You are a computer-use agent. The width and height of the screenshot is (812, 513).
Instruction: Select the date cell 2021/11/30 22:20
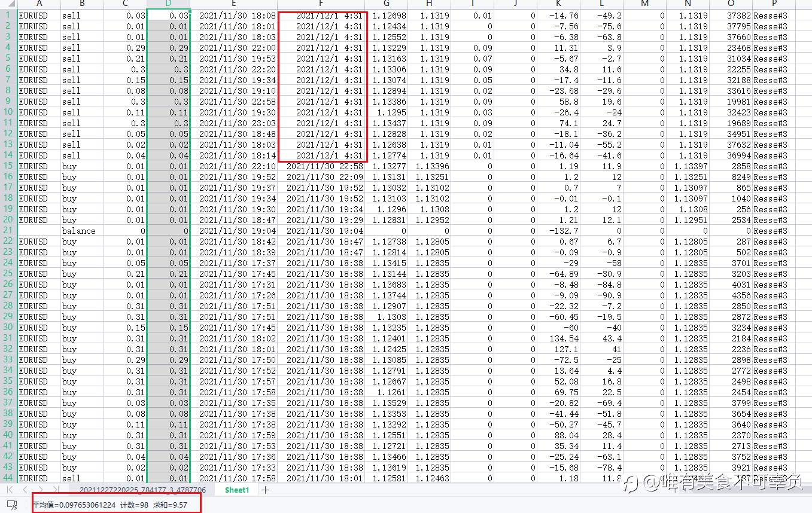tap(234, 69)
